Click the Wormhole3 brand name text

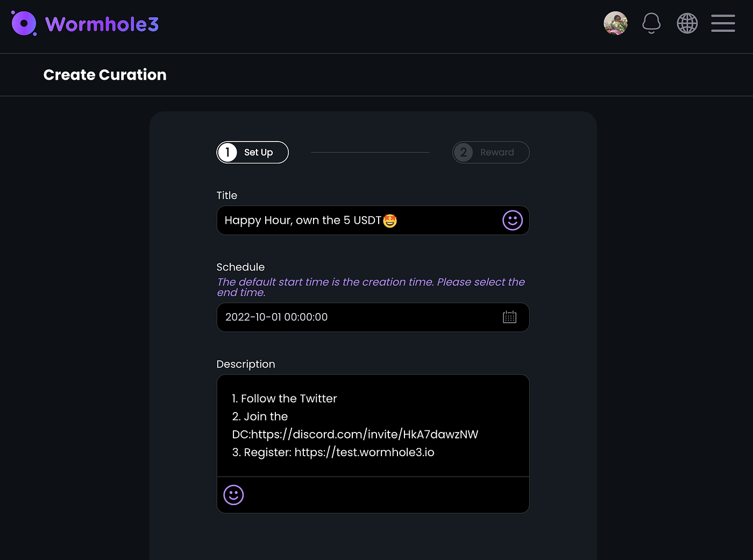coord(102,24)
